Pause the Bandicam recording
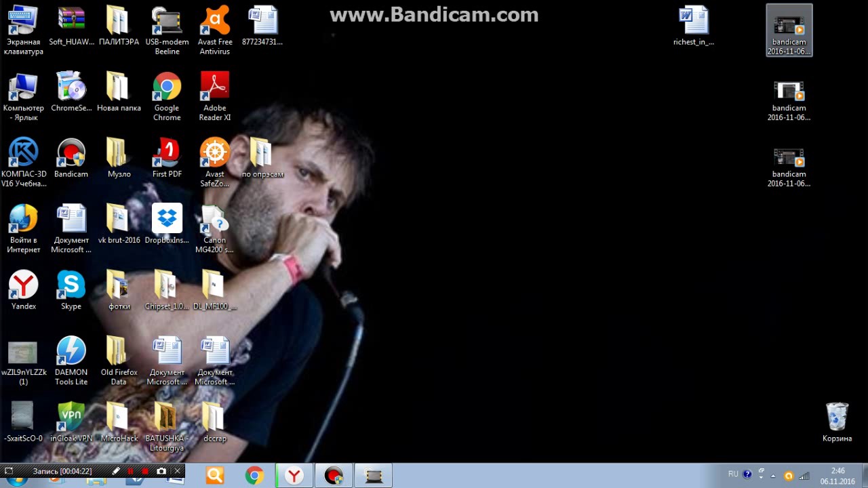Viewport: 868px width, 488px height. (130, 471)
